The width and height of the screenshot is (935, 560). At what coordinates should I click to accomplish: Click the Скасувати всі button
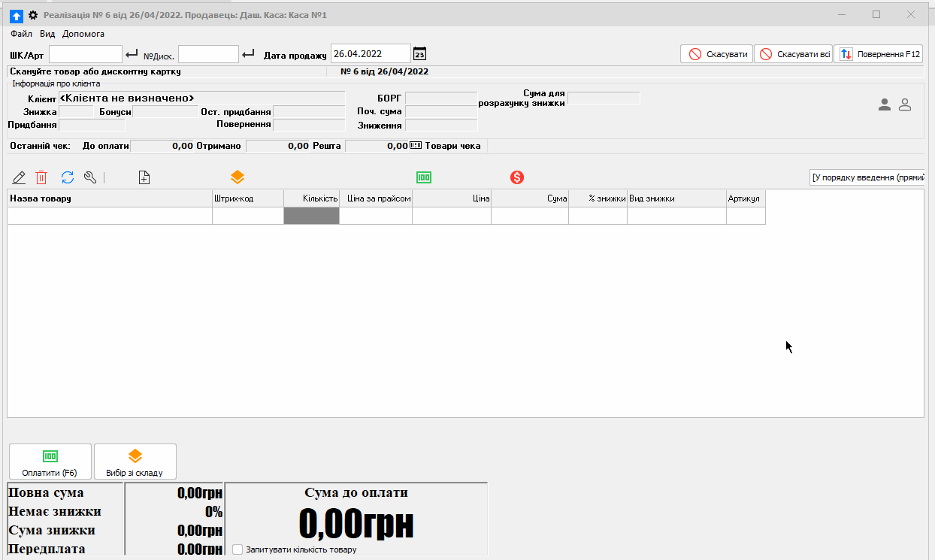click(794, 54)
